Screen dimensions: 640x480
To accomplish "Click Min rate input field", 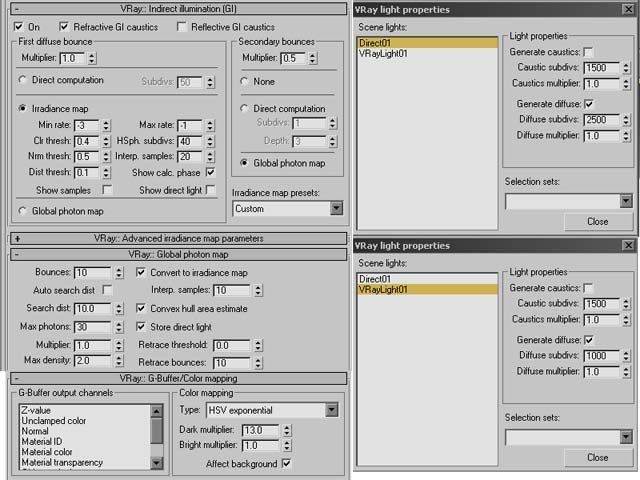I will [87, 125].
